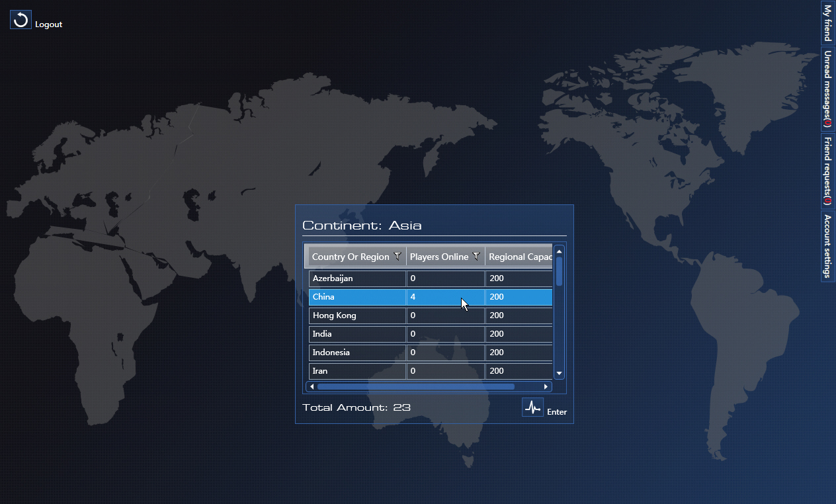The width and height of the screenshot is (836, 504).
Task: Click the Continent: Asia heading
Action: 362,226
